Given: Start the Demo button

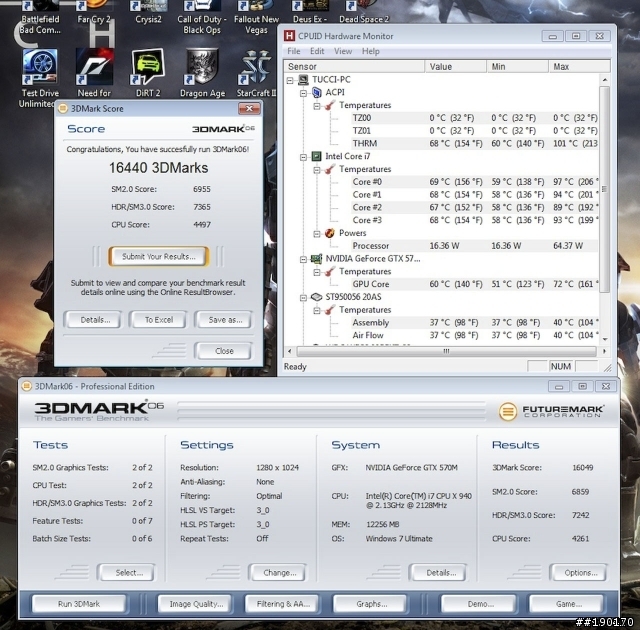Looking at the screenshot, I should click(480, 603).
